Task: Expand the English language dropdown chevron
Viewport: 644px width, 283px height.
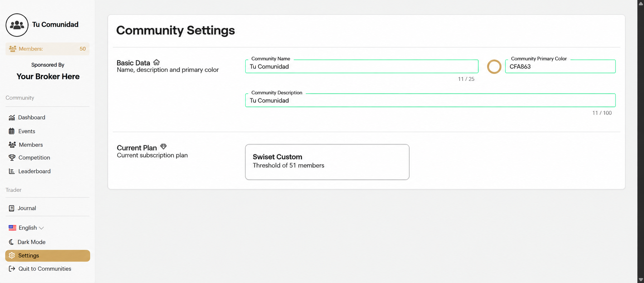Action: (42, 228)
